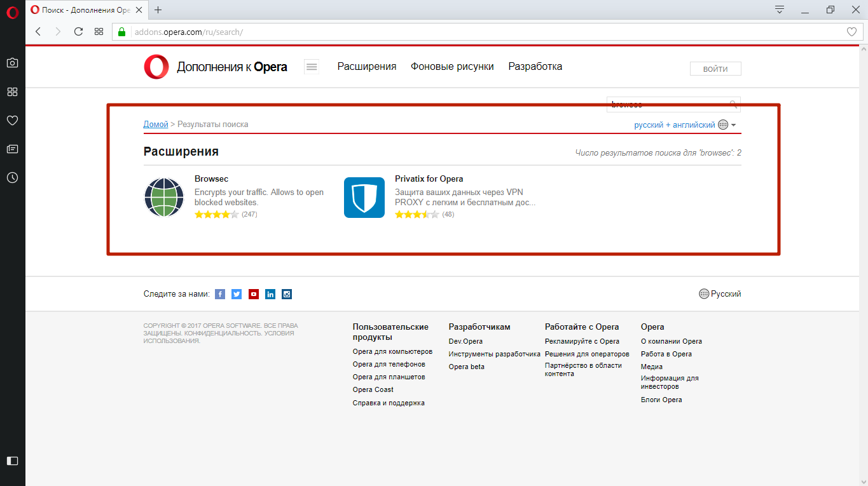Reload the page
Screen dimensions: 868x486
[x=78, y=32]
